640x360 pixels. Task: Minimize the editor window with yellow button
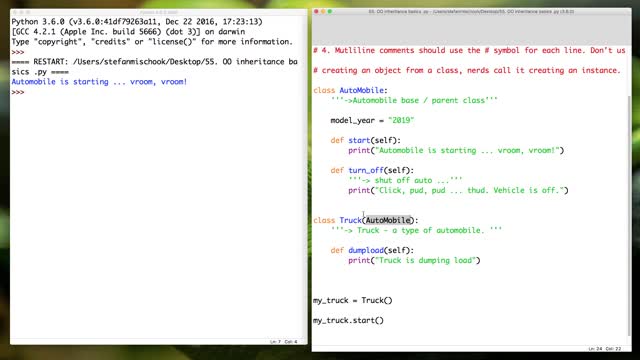323,11
